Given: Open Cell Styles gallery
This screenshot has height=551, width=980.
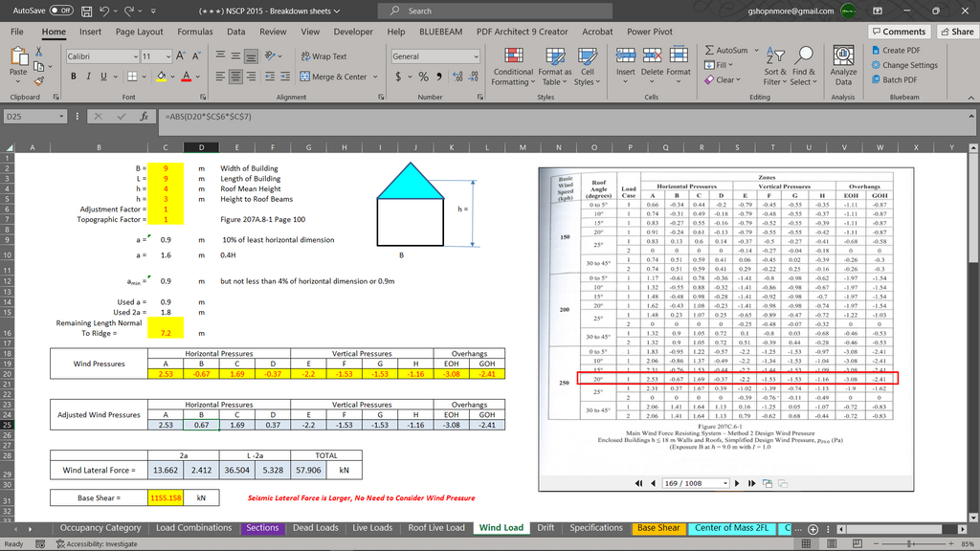Looking at the screenshot, I should [x=587, y=66].
